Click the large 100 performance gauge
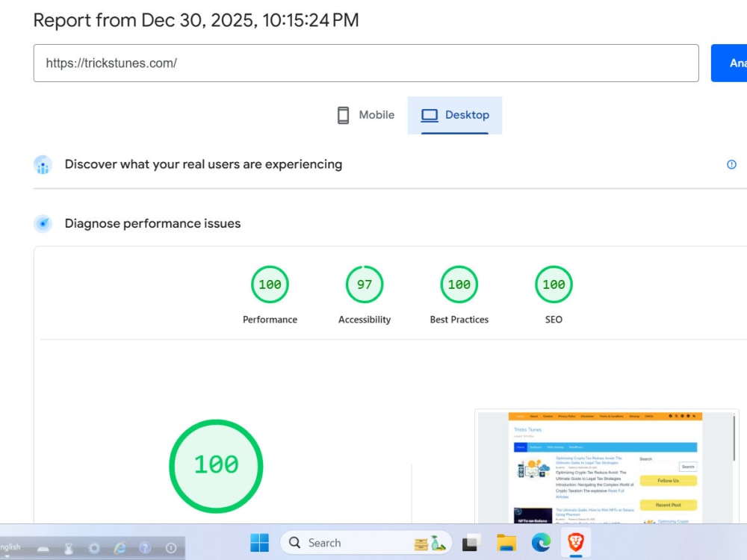Viewport: 747px width, 560px height. 217,466
